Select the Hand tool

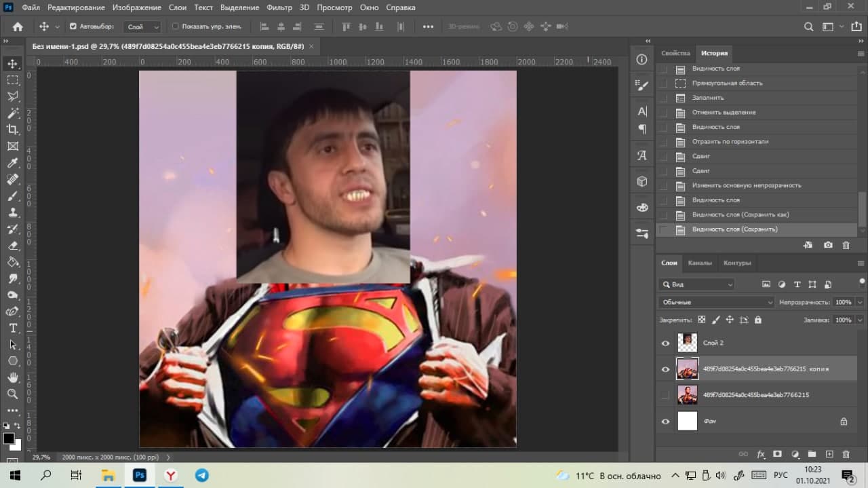[12, 377]
